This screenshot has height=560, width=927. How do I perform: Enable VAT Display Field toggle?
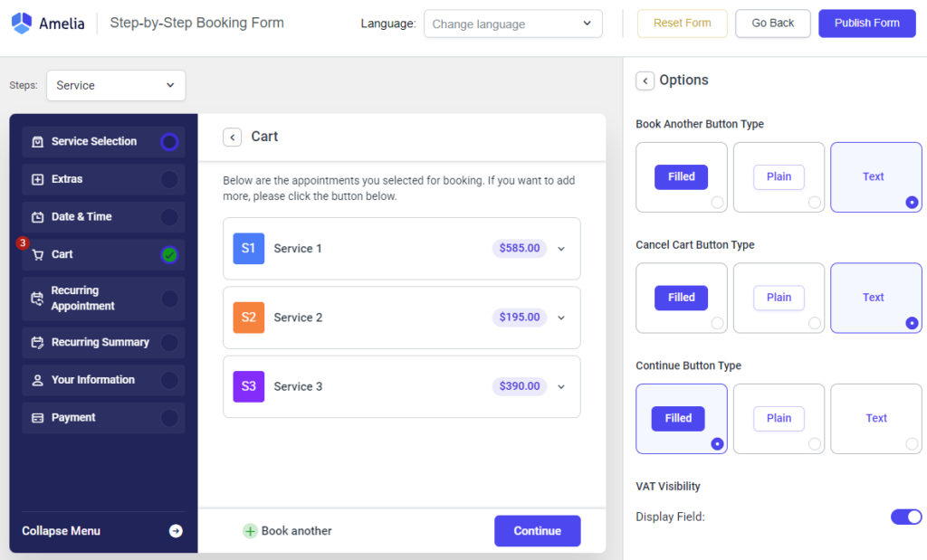906,517
